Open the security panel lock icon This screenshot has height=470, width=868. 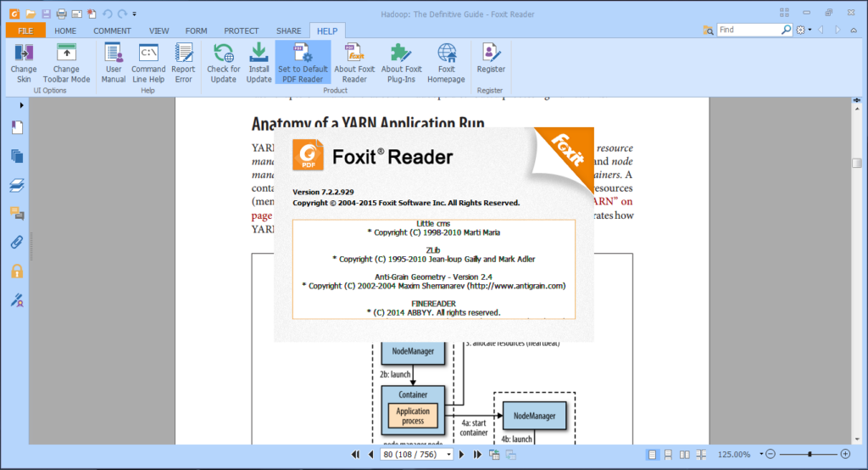click(x=17, y=271)
